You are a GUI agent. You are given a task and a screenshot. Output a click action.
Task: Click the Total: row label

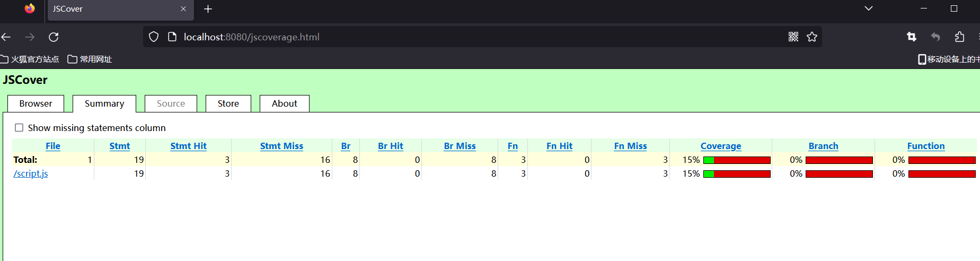tap(25, 160)
